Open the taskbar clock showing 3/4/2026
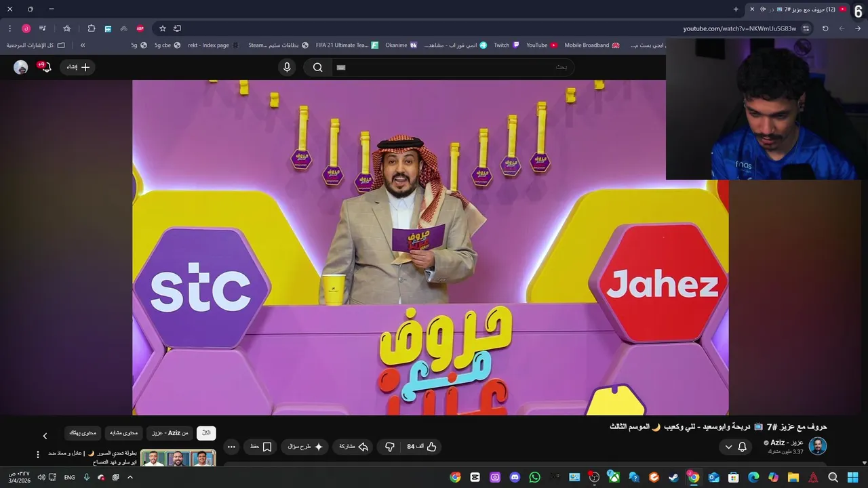The width and height of the screenshot is (868, 488). click(19, 477)
